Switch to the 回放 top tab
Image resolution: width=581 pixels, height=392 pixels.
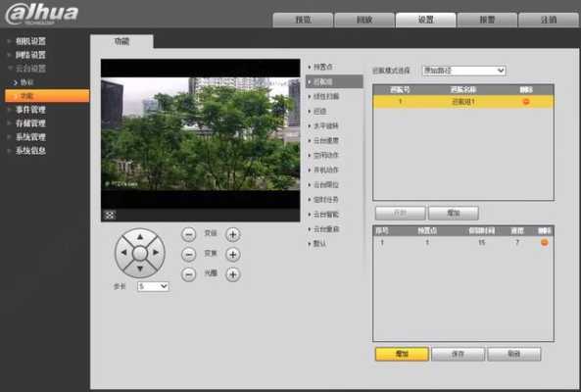pyautogui.click(x=364, y=20)
